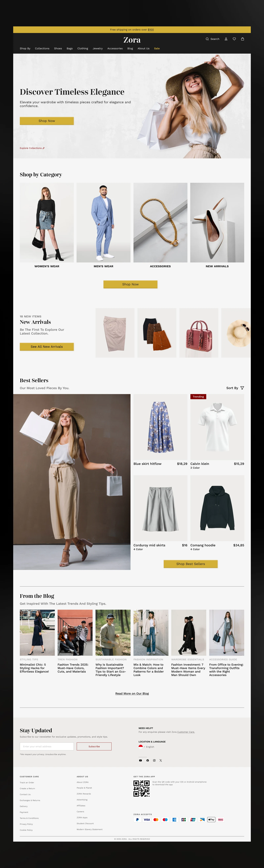
Task: Select the PayPal payment icon
Action: pyautogui.click(x=137, y=820)
